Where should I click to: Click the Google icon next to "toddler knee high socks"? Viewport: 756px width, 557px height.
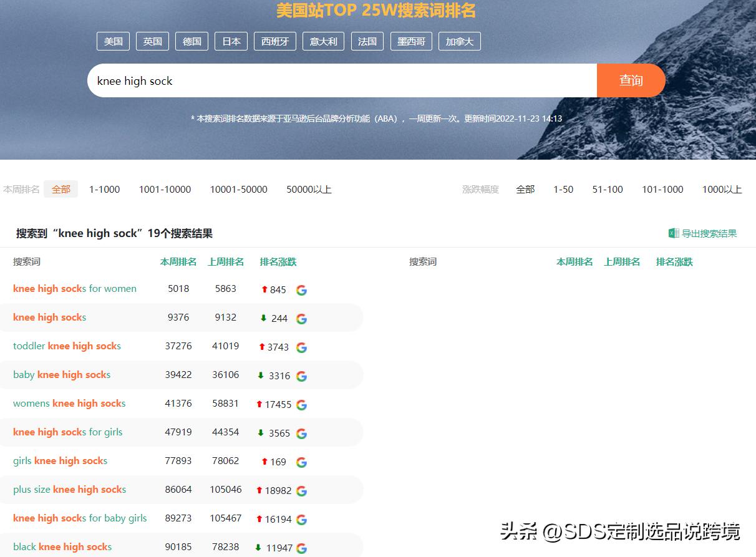[301, 347]
